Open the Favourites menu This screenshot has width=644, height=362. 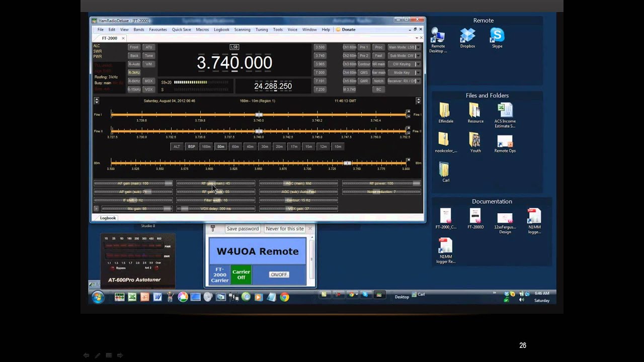158,30
